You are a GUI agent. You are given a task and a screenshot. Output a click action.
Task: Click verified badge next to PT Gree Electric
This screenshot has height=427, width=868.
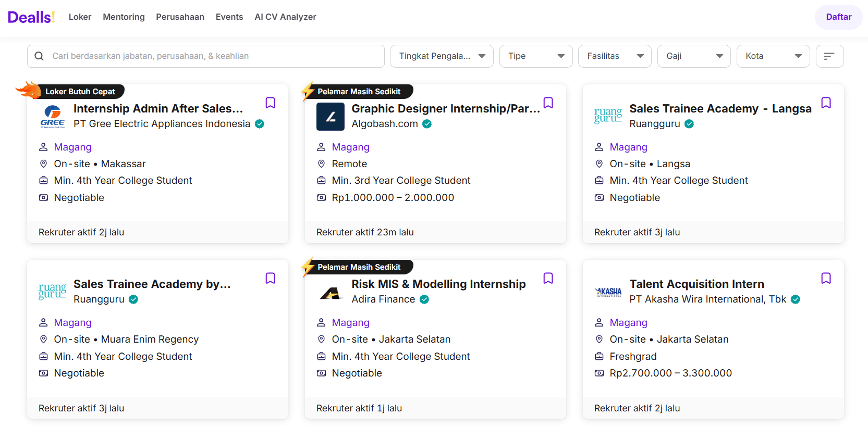pos(260,124)
